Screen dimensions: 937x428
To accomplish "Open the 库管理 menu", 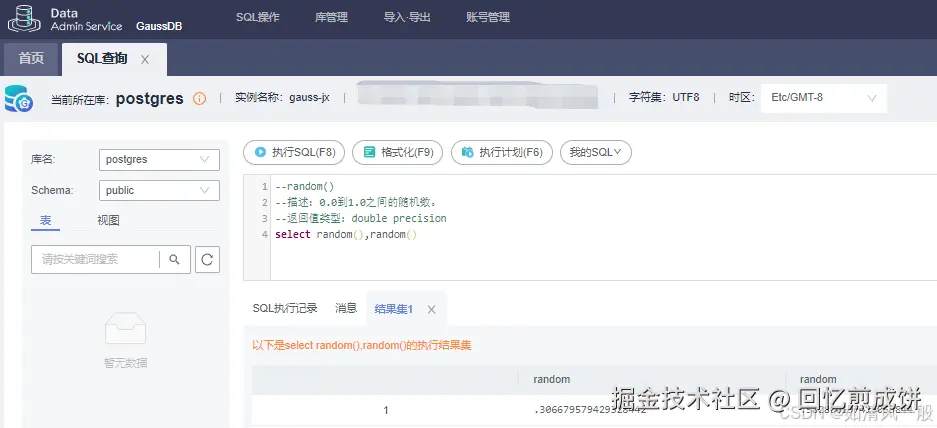I will pyautogui.click(x=331, y=17).
